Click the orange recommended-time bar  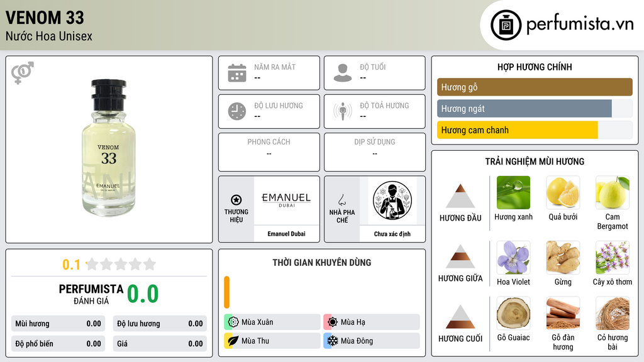pyautogui.click(x=226, y=292)
